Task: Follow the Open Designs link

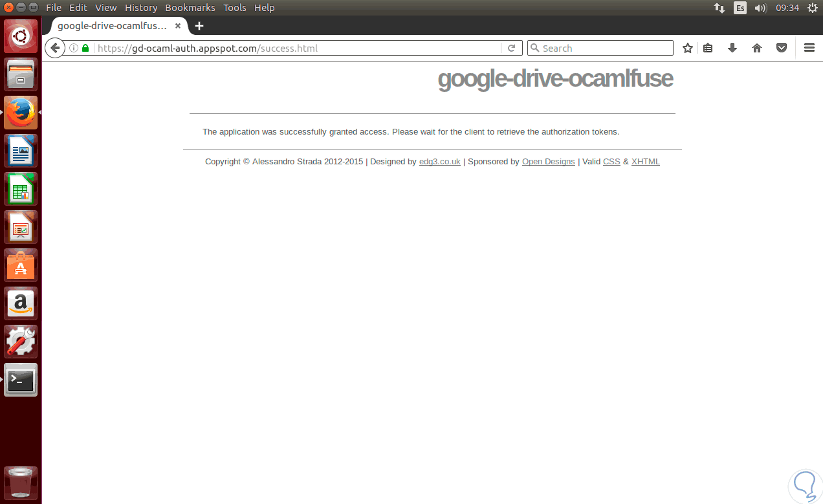Action: click(549, 162)
